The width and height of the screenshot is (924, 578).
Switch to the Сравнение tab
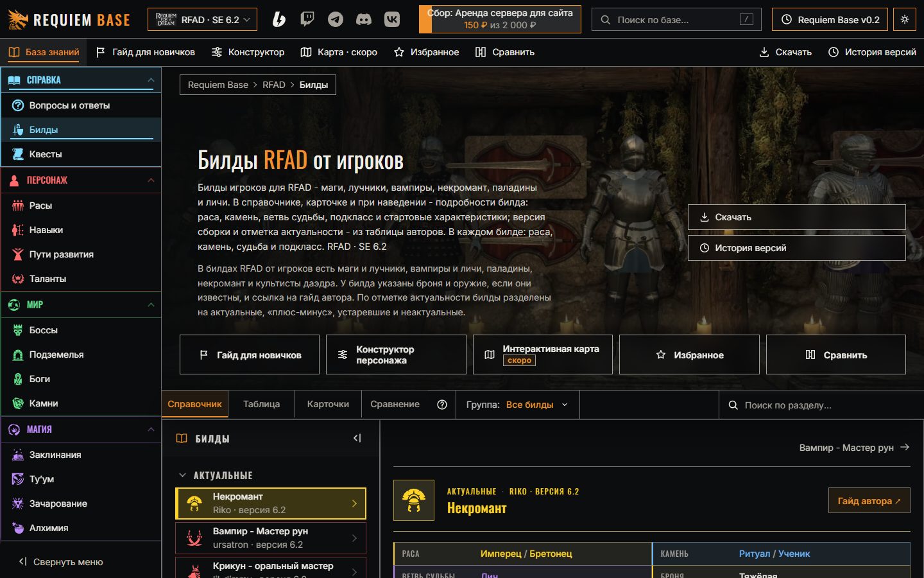click(395, 404)
